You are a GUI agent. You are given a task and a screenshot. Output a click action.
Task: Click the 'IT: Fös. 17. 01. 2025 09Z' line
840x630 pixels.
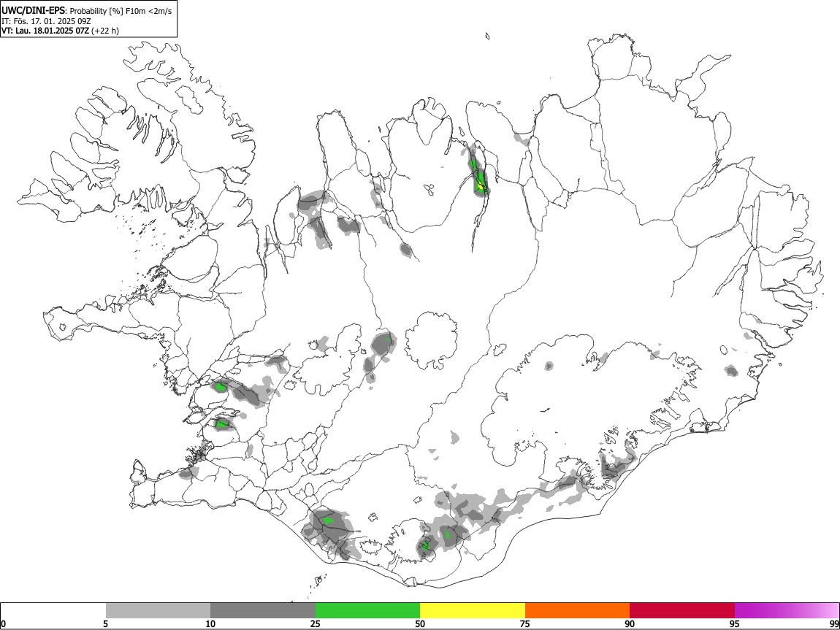click(46, 21)
